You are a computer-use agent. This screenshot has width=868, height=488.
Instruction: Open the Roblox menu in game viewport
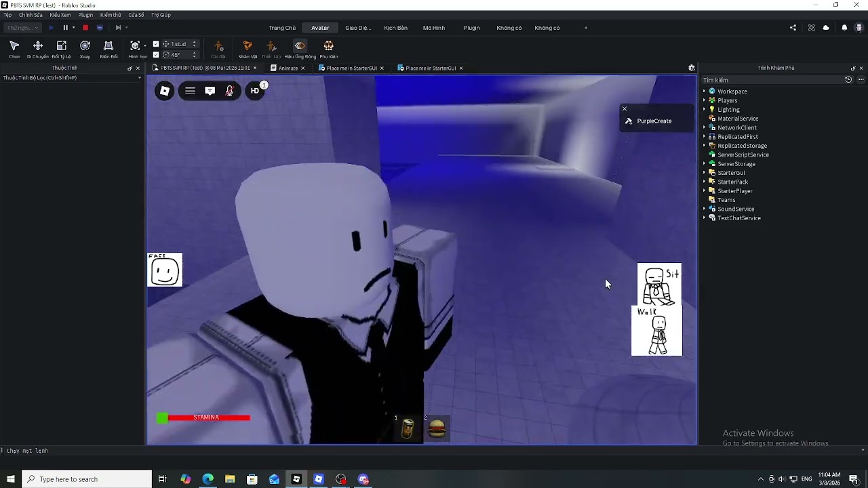coord(165,91)
